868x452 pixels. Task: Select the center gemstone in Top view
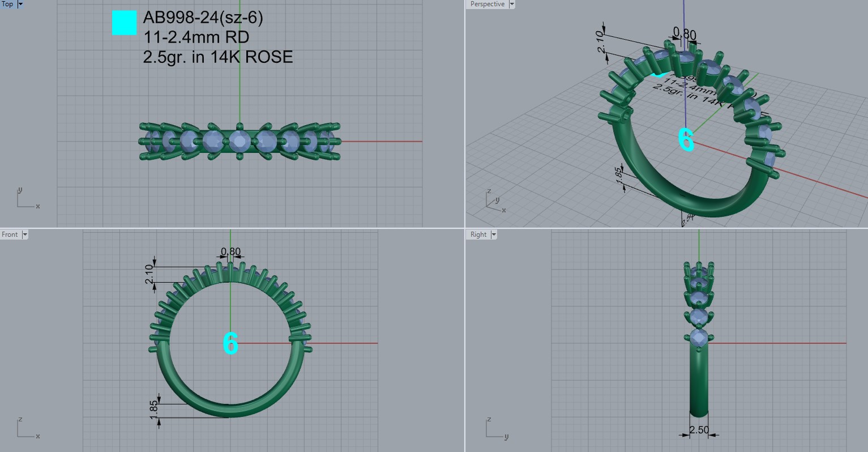(240, 141)
